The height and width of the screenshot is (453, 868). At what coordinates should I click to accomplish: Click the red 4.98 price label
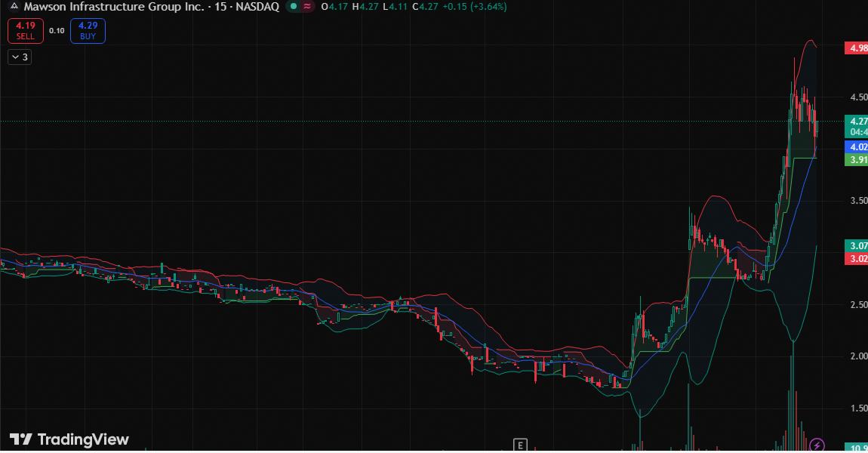pyautogui.click(x=857, y=48)
